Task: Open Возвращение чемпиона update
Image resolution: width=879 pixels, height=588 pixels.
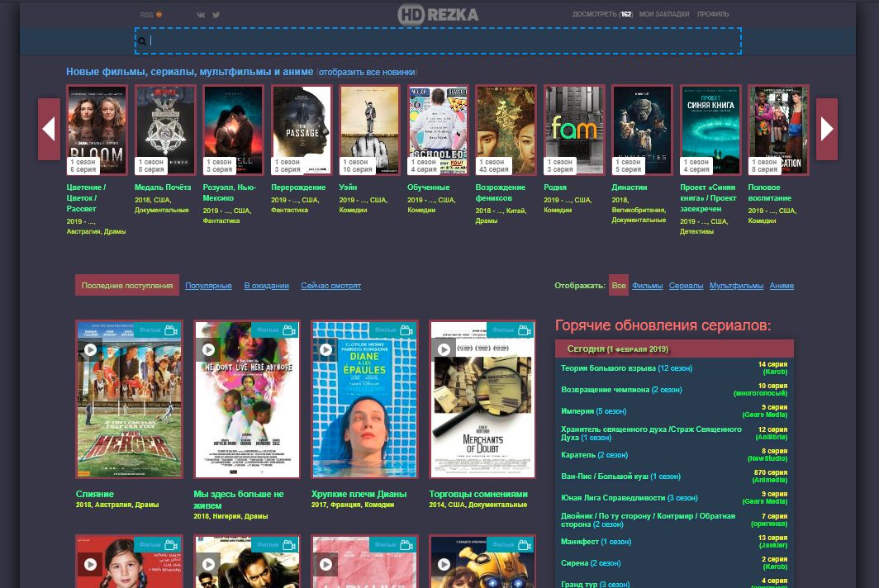Action: click(x=622, y=390)
